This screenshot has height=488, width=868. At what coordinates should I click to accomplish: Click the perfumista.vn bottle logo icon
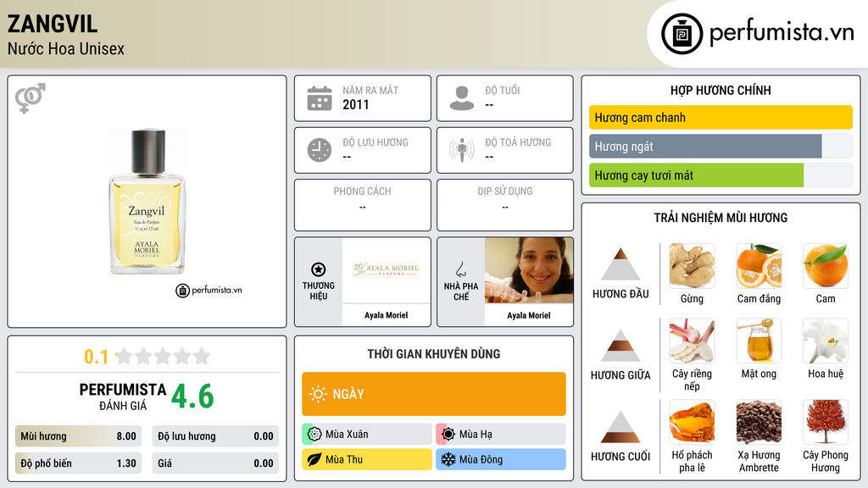(x=682, y=34)
